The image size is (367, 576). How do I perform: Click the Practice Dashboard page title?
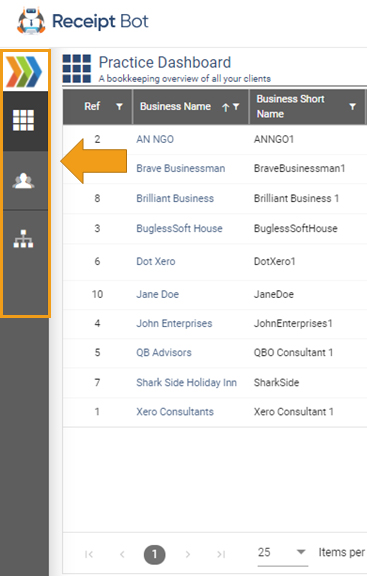pyautogui.click(x=165, y=62)
